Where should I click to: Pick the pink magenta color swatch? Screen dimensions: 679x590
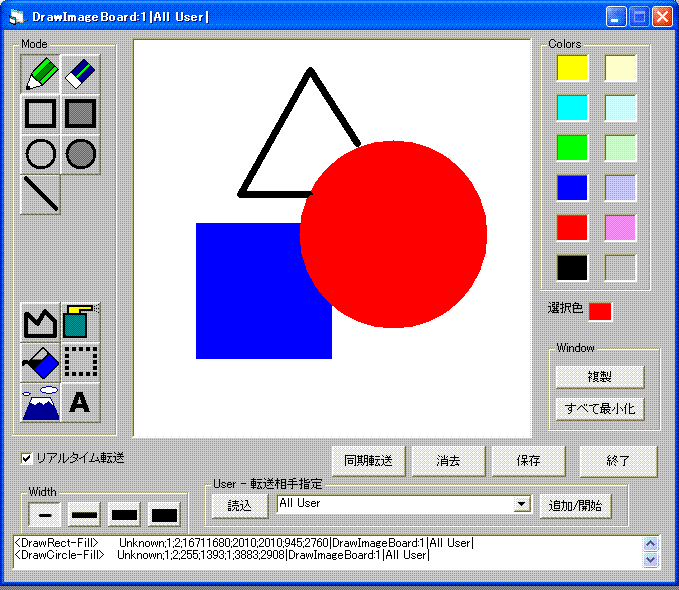coord(620,227)
